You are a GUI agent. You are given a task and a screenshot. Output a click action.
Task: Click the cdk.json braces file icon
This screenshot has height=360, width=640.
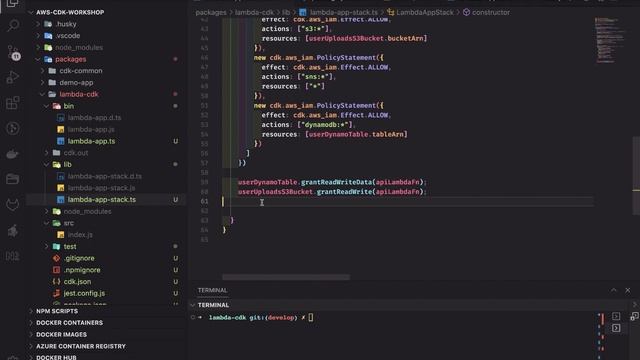tap(56, 282)
